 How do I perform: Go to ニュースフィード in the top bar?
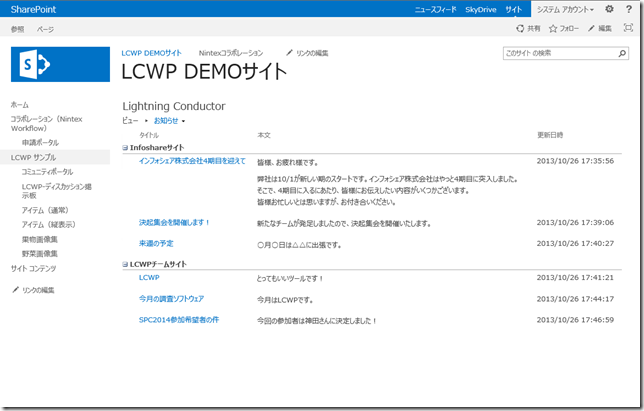click(435, 9)
